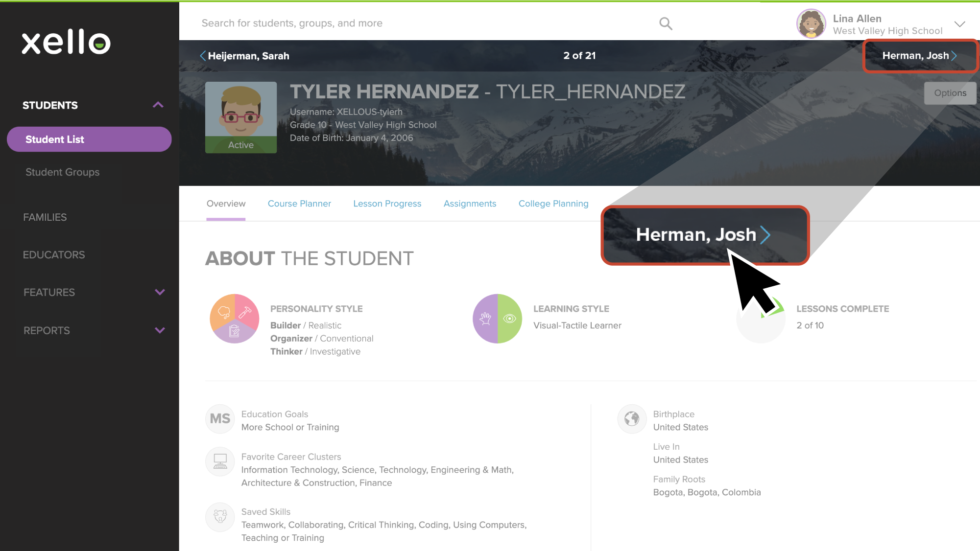Click the '2 of 21' student counter
Screen dimensions: 980x551
(x=579, y=56)
